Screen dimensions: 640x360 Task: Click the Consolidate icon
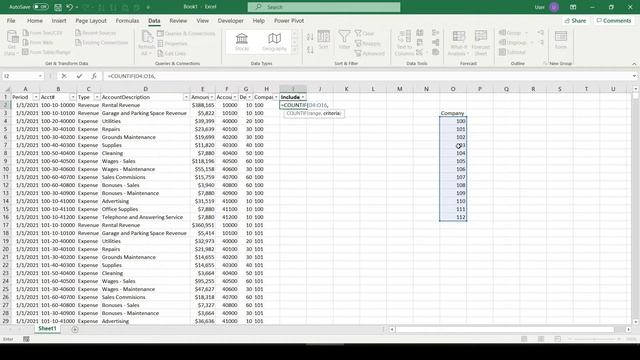pyautogui.click(x=436, y=33)
